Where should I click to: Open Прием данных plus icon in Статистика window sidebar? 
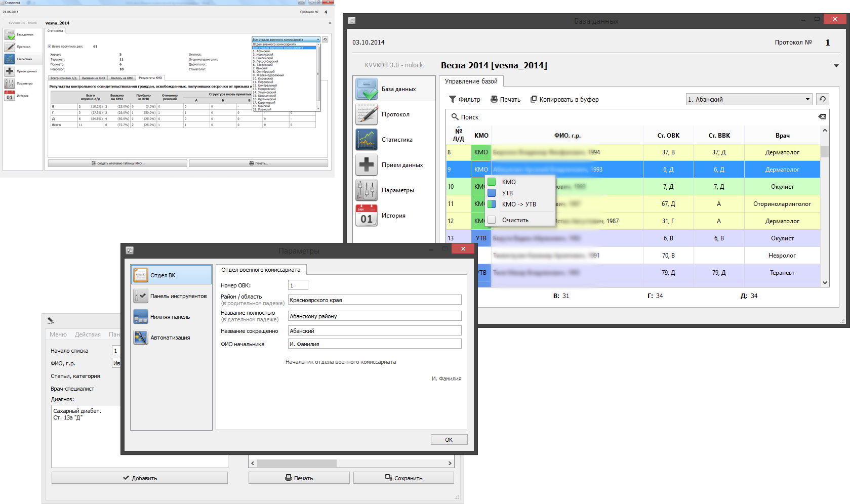click(10, 71)
